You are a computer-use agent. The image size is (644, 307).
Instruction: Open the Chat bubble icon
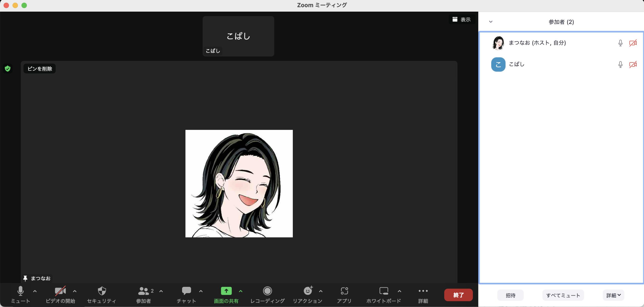(186, 291)
